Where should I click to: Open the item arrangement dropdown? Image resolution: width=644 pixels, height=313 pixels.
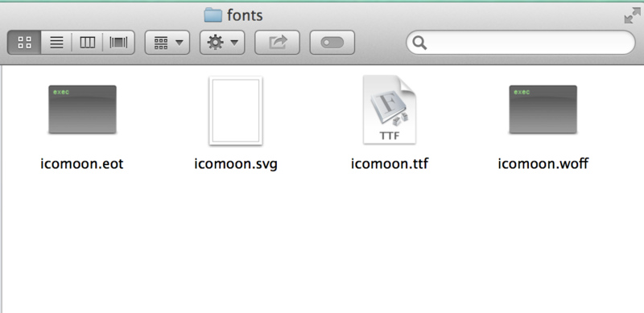pyautogui.click(x=167, y=43)
